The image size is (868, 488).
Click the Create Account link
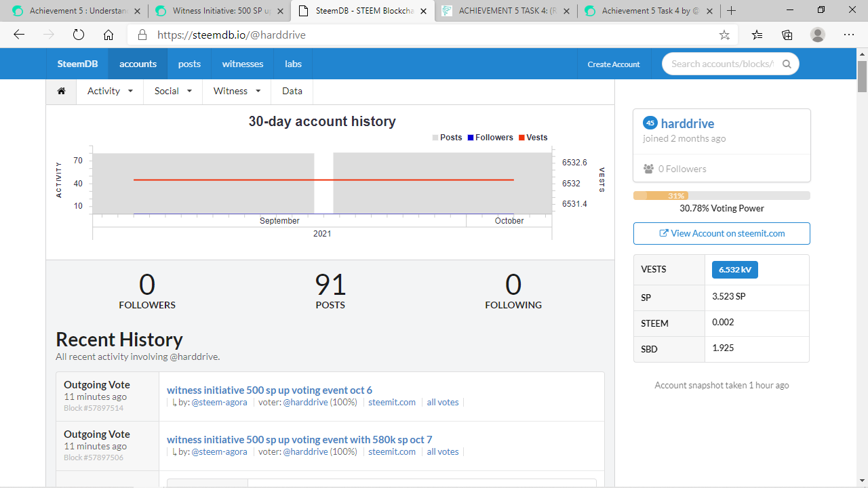614,64
